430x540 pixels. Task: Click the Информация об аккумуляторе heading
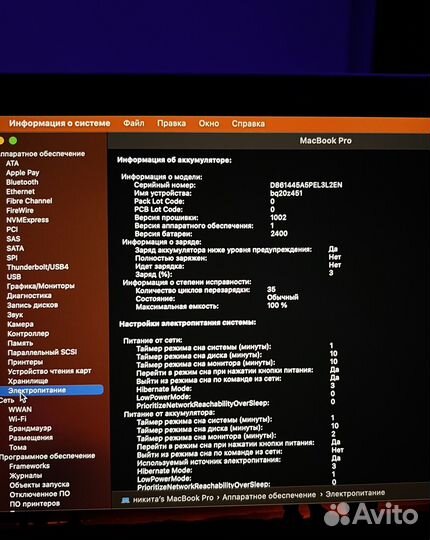(x=174, y=160)
